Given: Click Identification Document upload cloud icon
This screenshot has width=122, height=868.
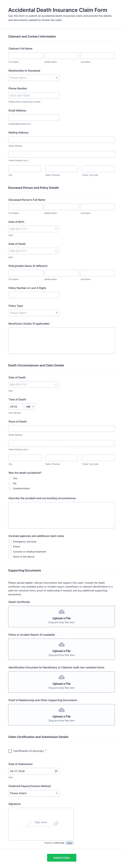Looking at the screenshot, I should click(x=62, y=677).
